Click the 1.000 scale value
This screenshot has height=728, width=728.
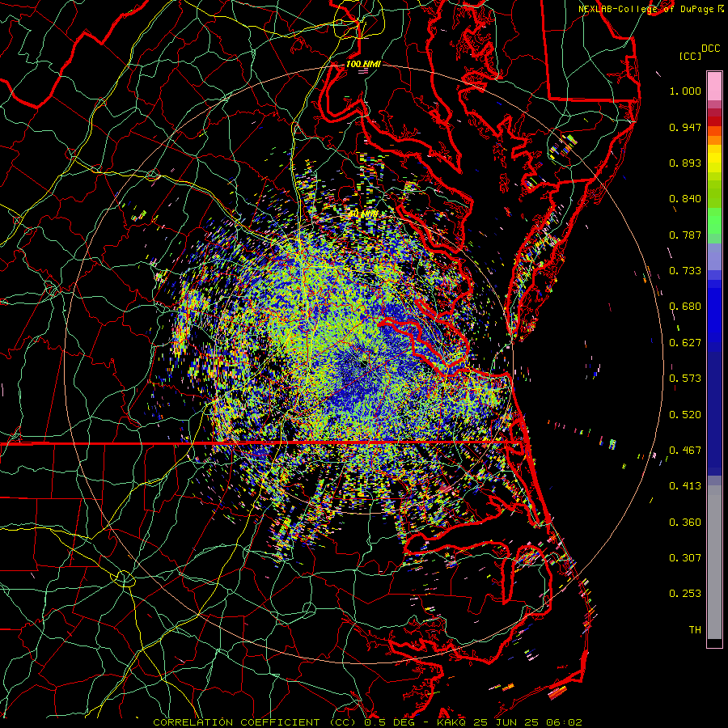[685, 91]
